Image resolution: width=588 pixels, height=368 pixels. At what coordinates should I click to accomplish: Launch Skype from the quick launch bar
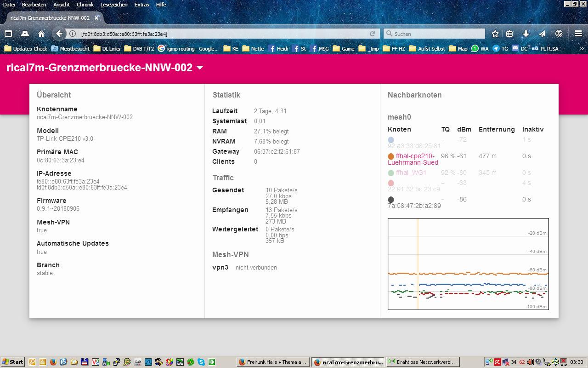click(x=201, y=362)
